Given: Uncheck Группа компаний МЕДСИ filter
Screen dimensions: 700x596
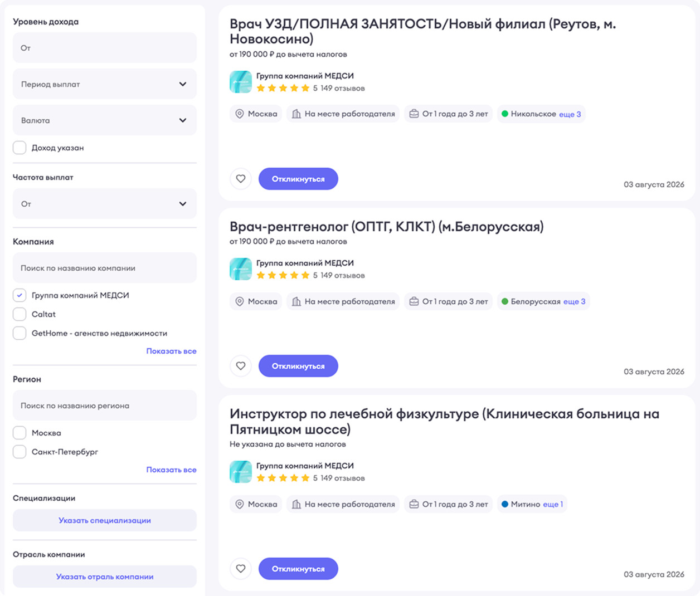Looking at the screenshot, I should [20, 295].
